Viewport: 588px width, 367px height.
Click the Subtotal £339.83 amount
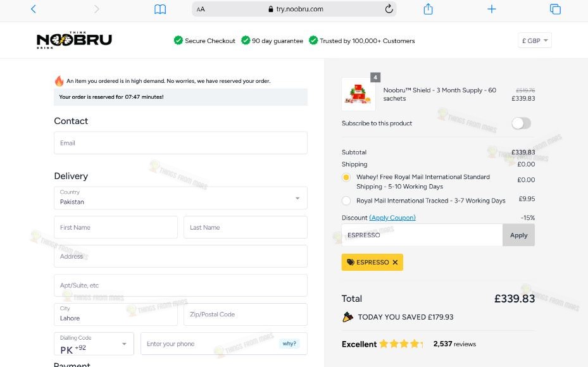click(x=523, y=152)
